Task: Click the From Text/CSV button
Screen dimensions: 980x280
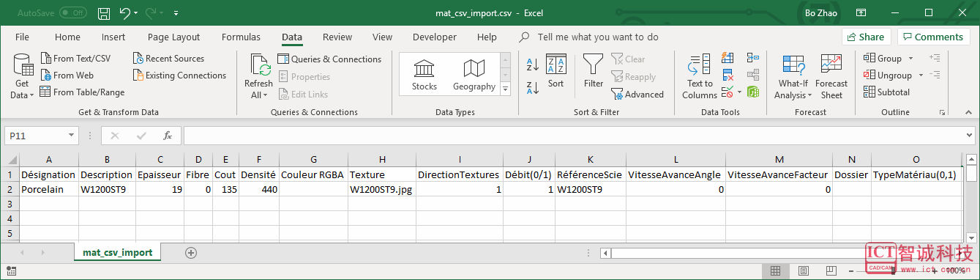Action: pos(75,59)
